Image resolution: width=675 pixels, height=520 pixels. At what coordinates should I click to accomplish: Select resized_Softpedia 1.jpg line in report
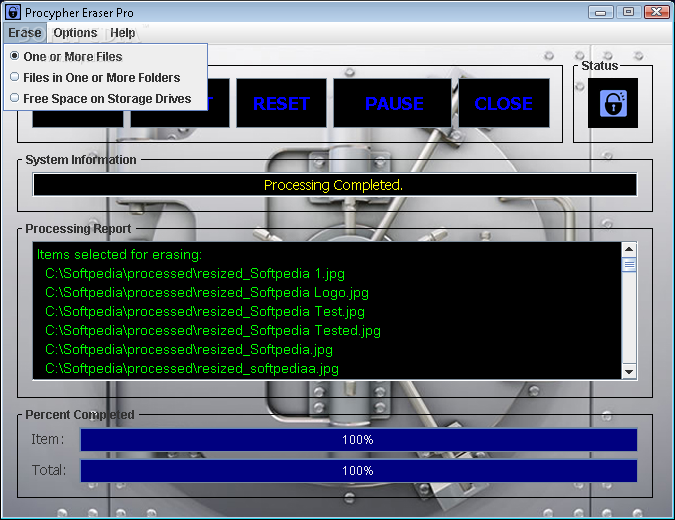tap(195, 274)
